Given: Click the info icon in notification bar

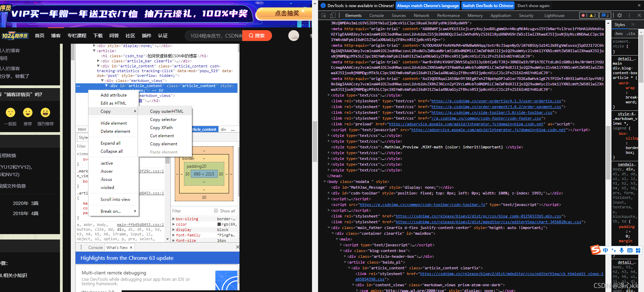Looking at the screenshot, I should [323, 5].
